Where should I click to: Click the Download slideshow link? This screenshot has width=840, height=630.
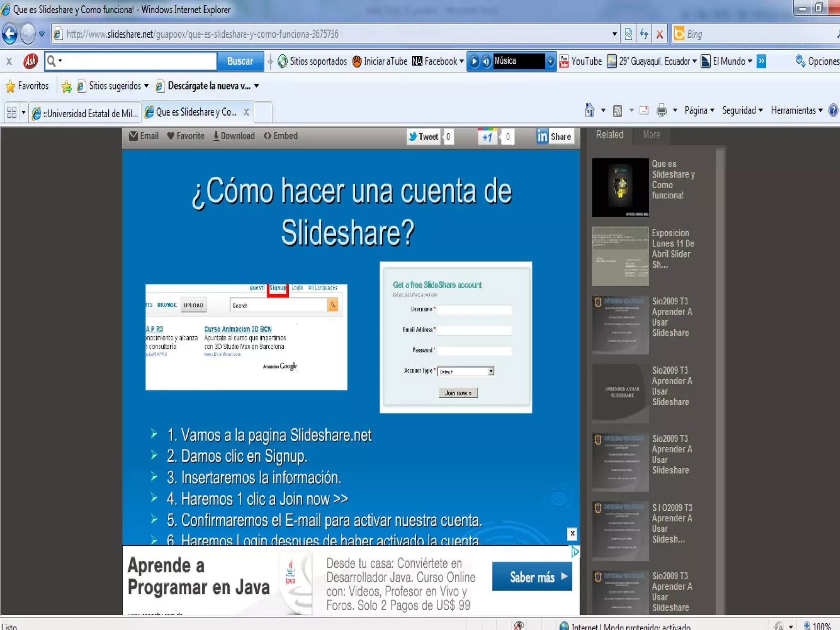234,136
